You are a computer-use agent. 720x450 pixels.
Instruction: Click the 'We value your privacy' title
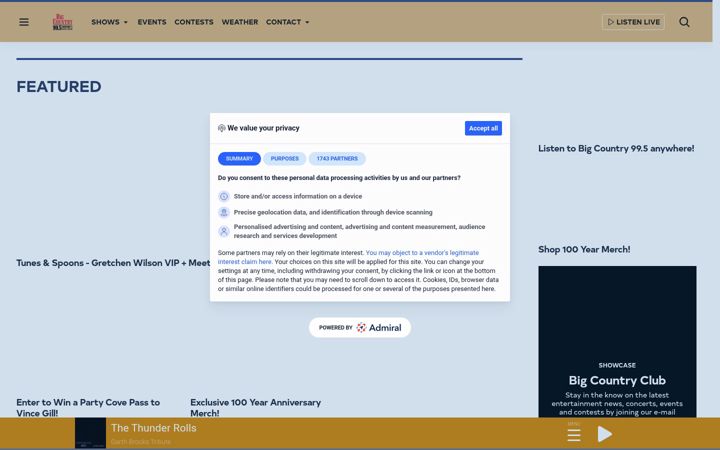pos(263,128)
